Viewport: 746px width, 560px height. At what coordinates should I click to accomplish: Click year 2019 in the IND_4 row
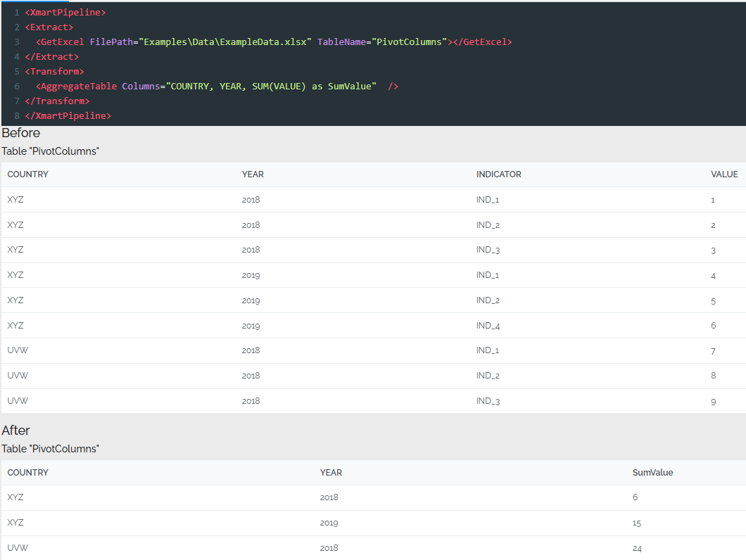pos(251,326)
